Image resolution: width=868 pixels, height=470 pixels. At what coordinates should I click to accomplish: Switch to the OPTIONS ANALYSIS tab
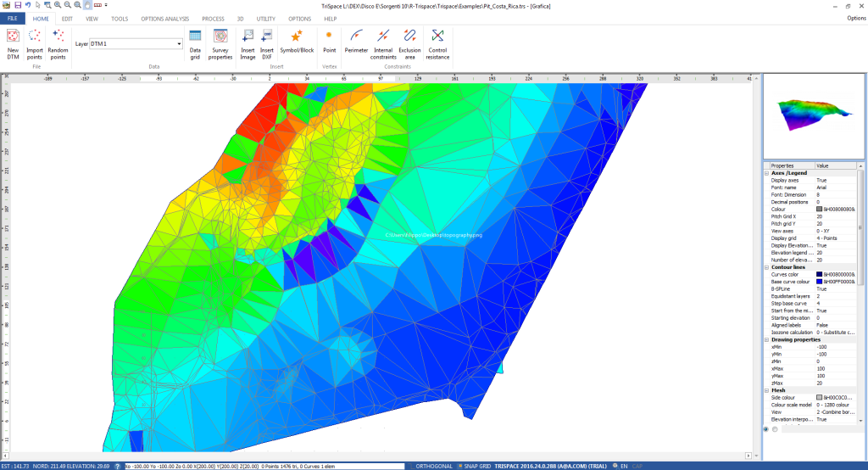164,18
